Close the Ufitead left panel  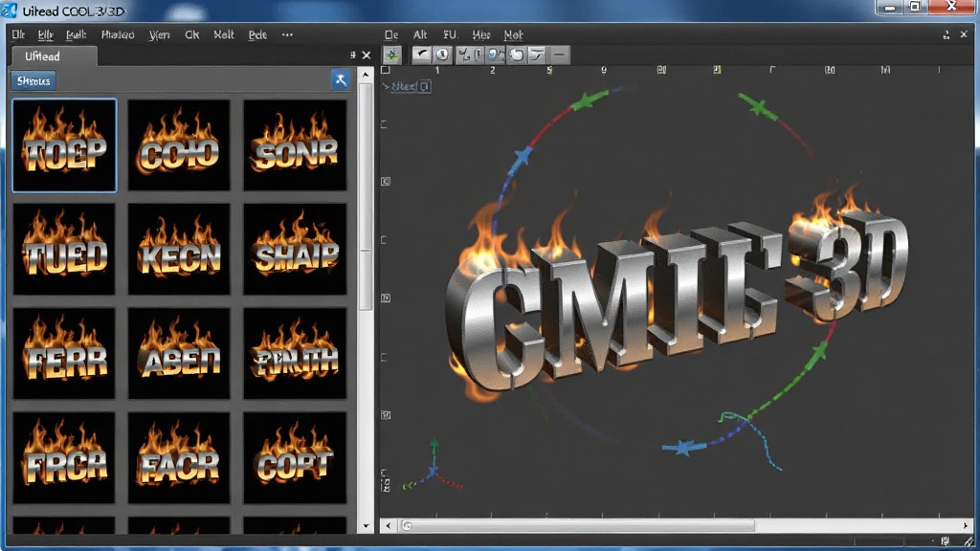tap(367, 55)
